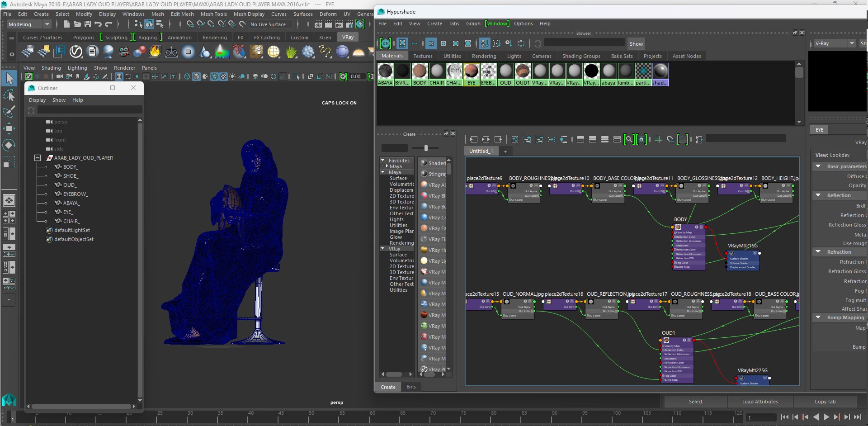Open the Mesh Tools menu

tap(213, 14)
